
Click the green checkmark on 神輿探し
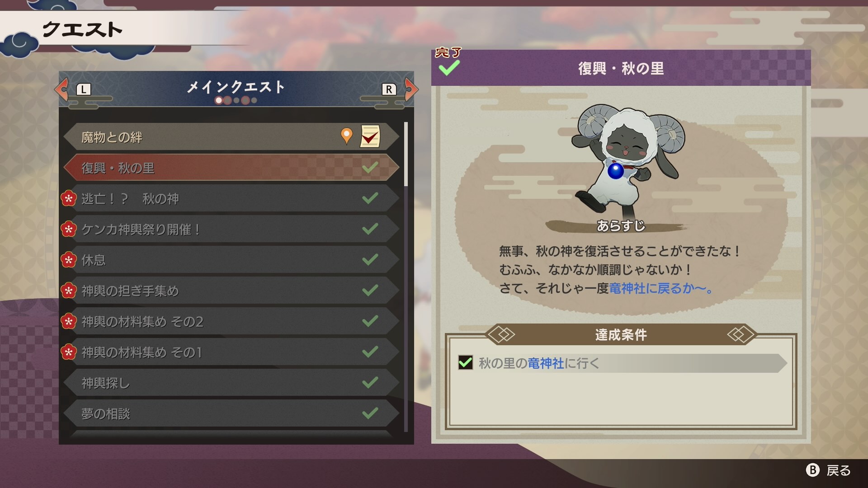point(370,383)
